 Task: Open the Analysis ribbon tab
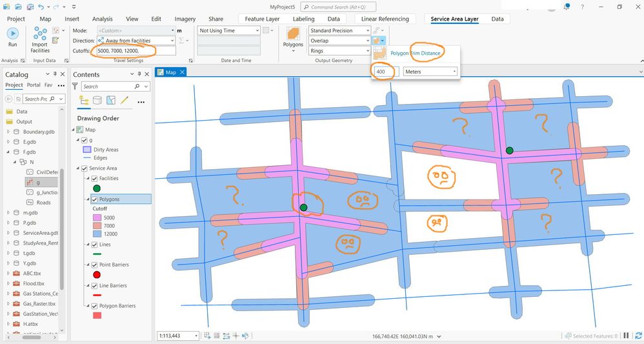[x=102, y=19]
